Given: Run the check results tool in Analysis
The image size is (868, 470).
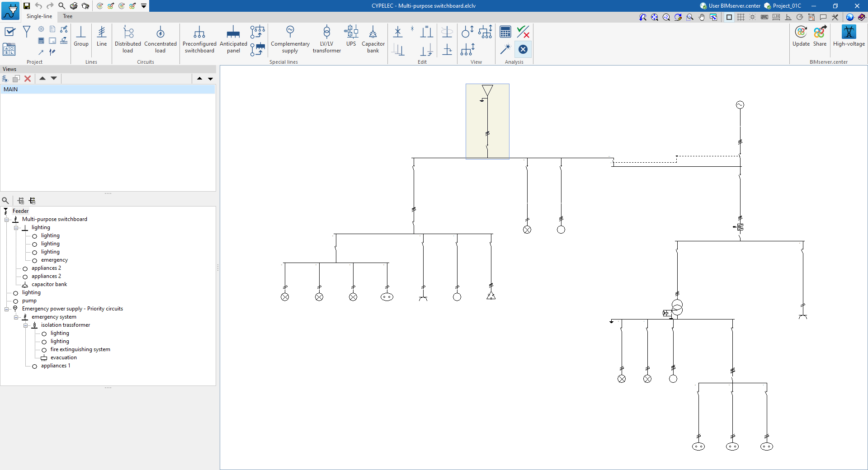Looking at the screenshot, I should pos(523,32).
